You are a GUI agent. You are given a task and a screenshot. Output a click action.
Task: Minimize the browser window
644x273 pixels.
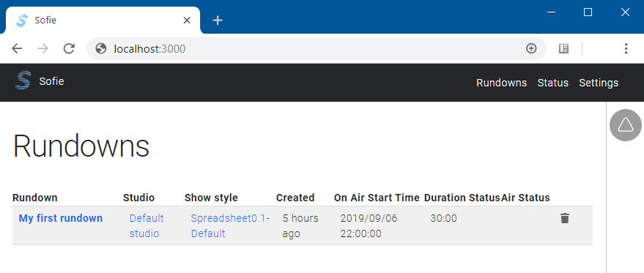click(551, 12)
